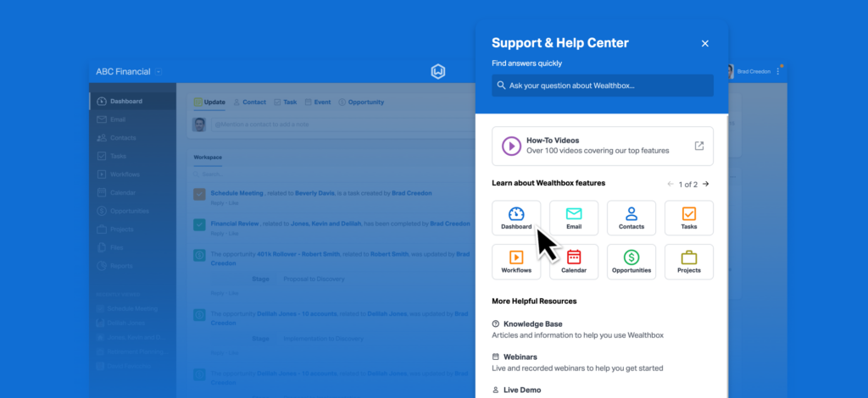Open the Opportunities feature tile
Viewport: 868px width, 398px height.
[631, 262]
